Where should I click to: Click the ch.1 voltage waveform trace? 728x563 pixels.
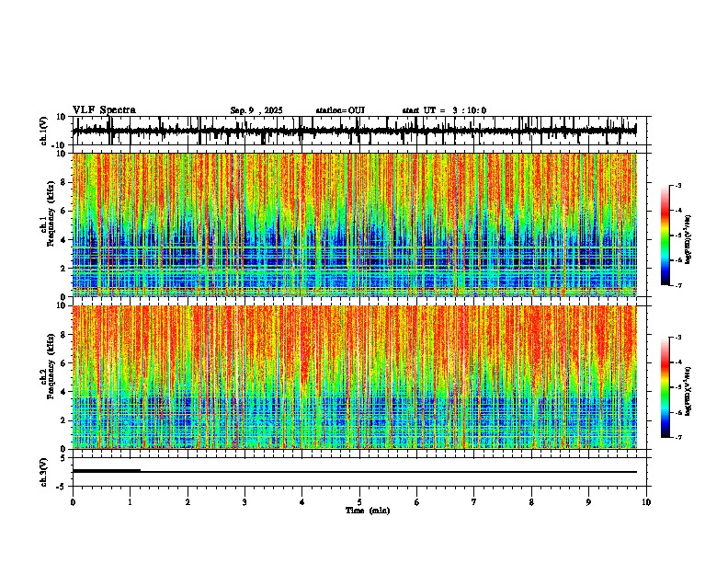[354, 131]
